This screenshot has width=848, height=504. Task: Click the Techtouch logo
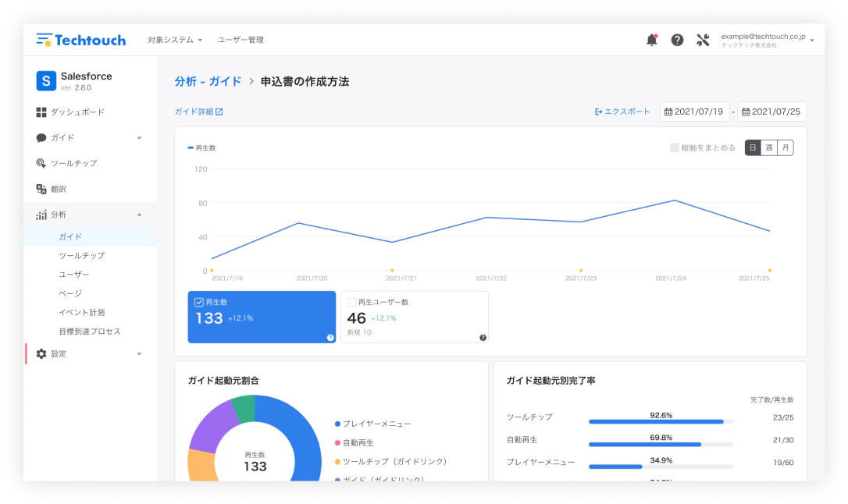click(81, 40)
